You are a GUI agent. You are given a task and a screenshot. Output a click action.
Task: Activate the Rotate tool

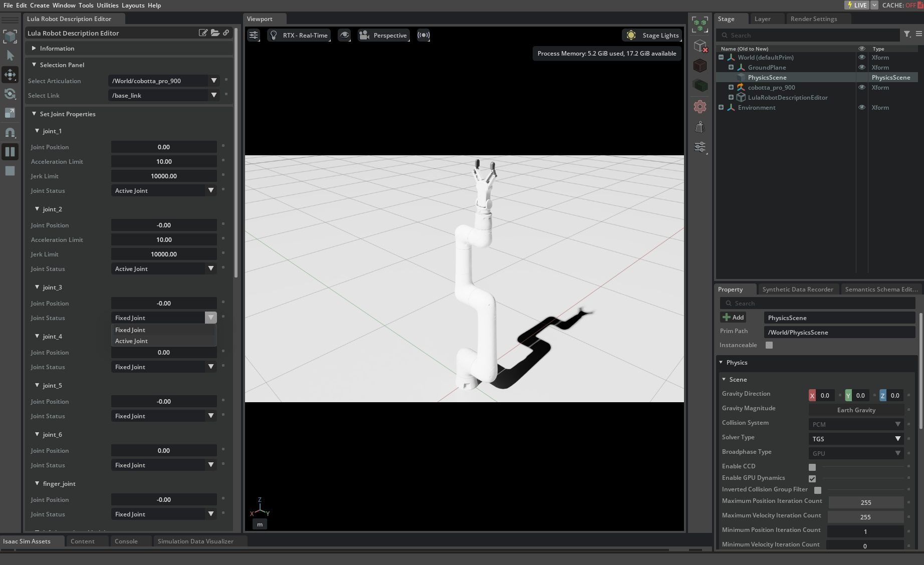(10, 94)
